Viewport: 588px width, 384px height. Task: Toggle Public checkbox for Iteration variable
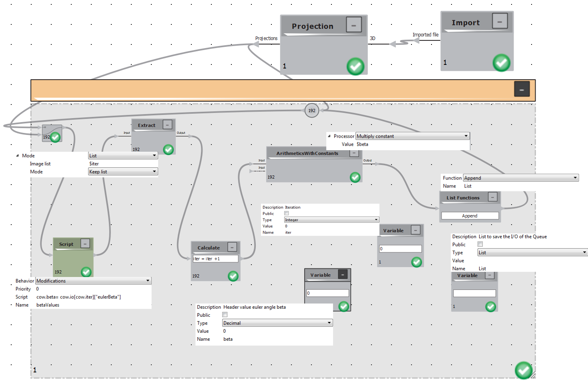(286, 213)
